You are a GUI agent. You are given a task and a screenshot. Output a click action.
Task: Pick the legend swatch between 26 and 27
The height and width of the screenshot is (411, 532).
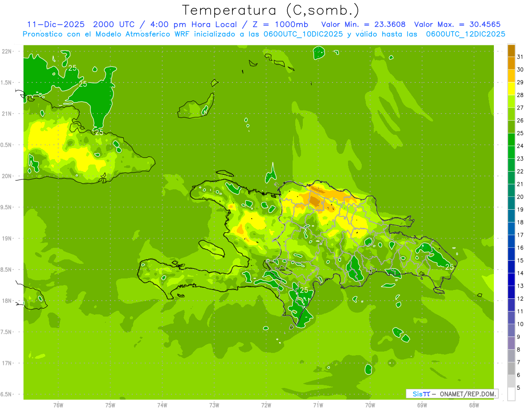pyautogui.click(x=511, y=114)
